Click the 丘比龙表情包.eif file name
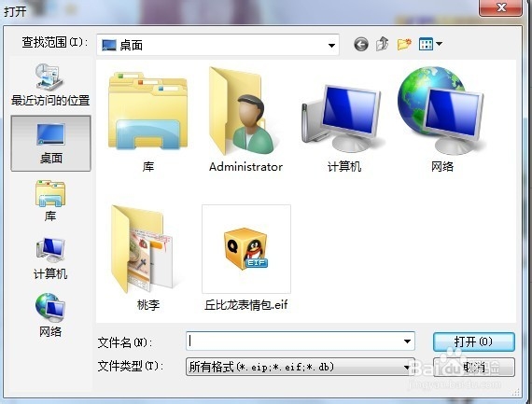Viewport: 532px width, 404px height. pyautogui.click(x=246, y=305)
